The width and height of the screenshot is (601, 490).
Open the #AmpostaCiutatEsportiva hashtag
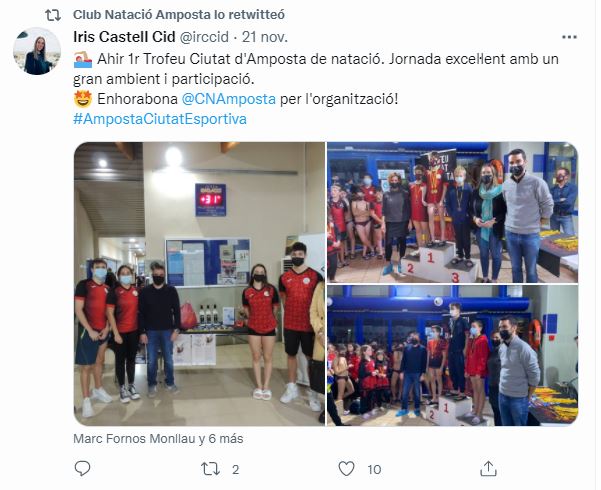pyautogui.click(x=160, y=119)
